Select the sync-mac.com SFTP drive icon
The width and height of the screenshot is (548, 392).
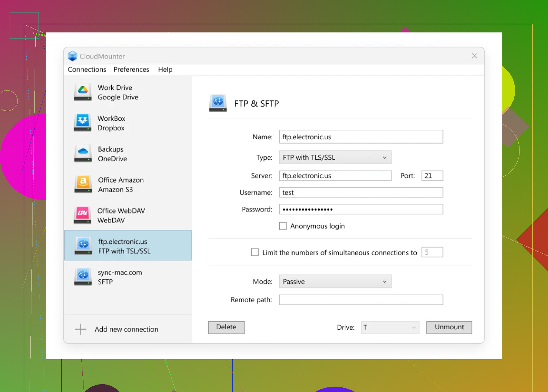coord(83,277)
